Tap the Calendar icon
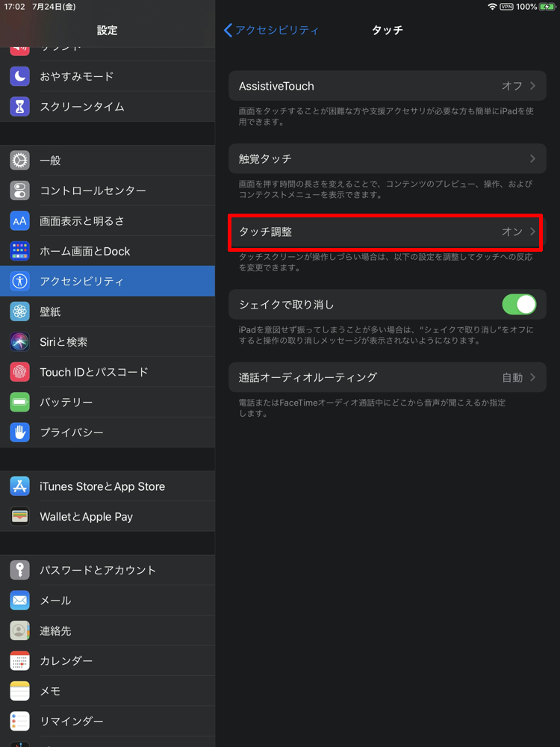The image size is (560, 747). tap(19, 661)
